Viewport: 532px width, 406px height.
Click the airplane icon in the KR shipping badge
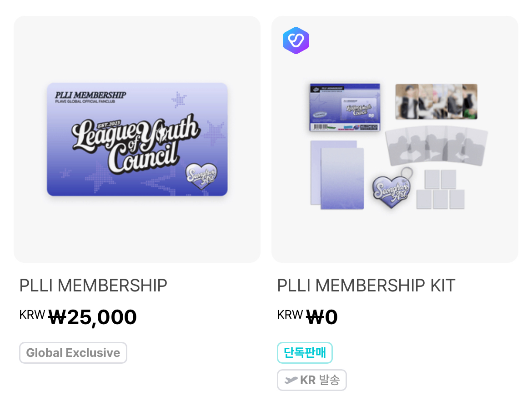pyautogui.click(x=291, y=380)
